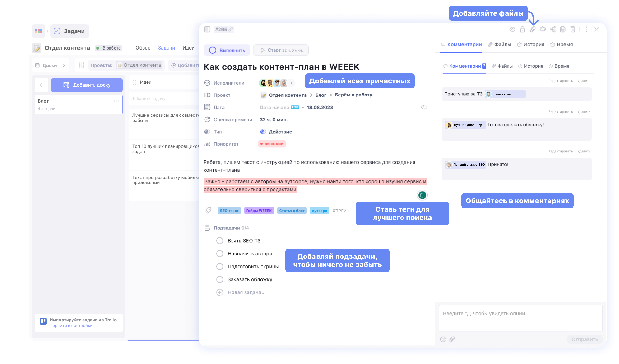Click the Исполнители row icon

point(207,83)
